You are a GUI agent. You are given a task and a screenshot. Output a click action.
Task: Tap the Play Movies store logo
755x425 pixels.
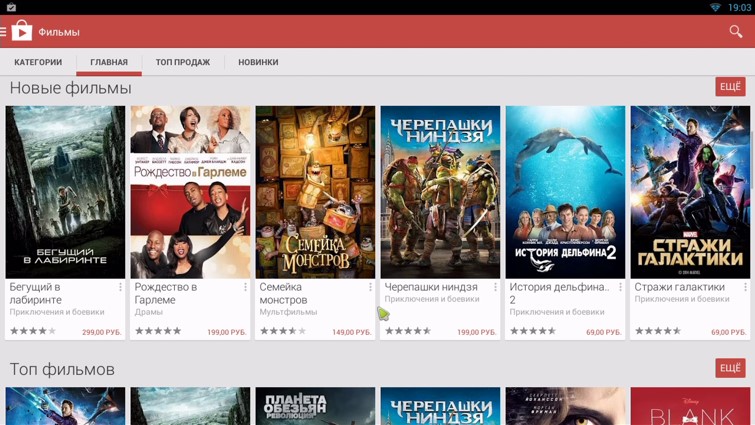point(22,31)
